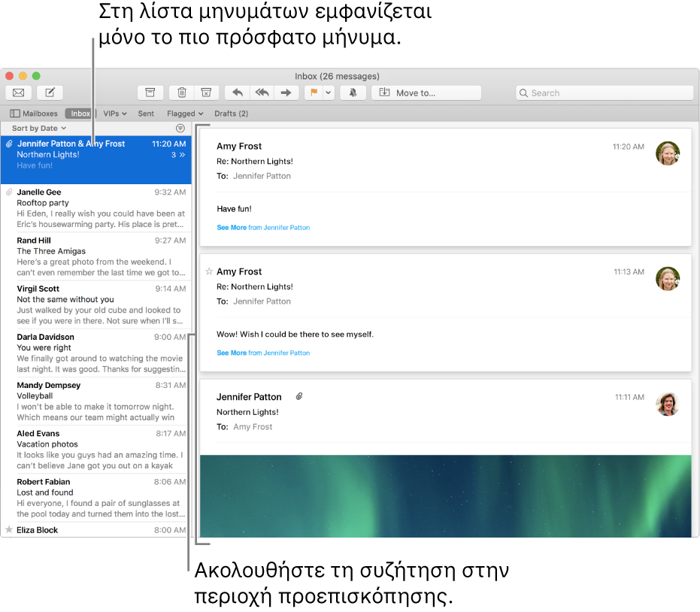Click sender name Jennifer Patton at 11:11 AM
Viewport: 700px width, 612px height.
[x=249, y=397]
